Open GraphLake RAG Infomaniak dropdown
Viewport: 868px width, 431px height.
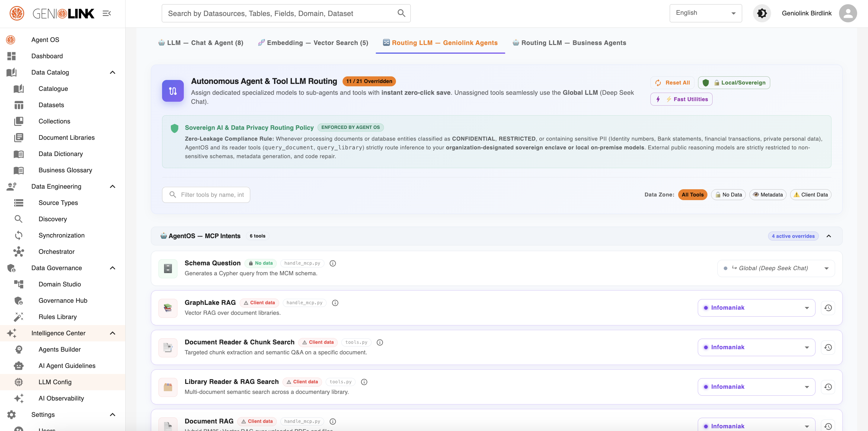(756, 308)
